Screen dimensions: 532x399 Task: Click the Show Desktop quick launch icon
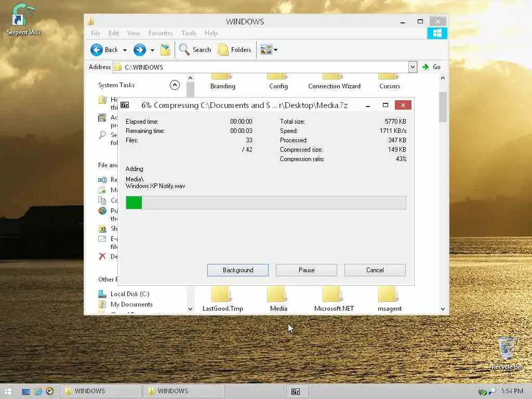(26, 391)
